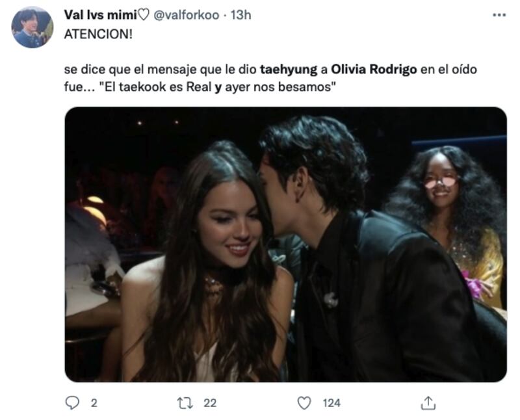Open the @valforkoo handle link

click(185, 15)
